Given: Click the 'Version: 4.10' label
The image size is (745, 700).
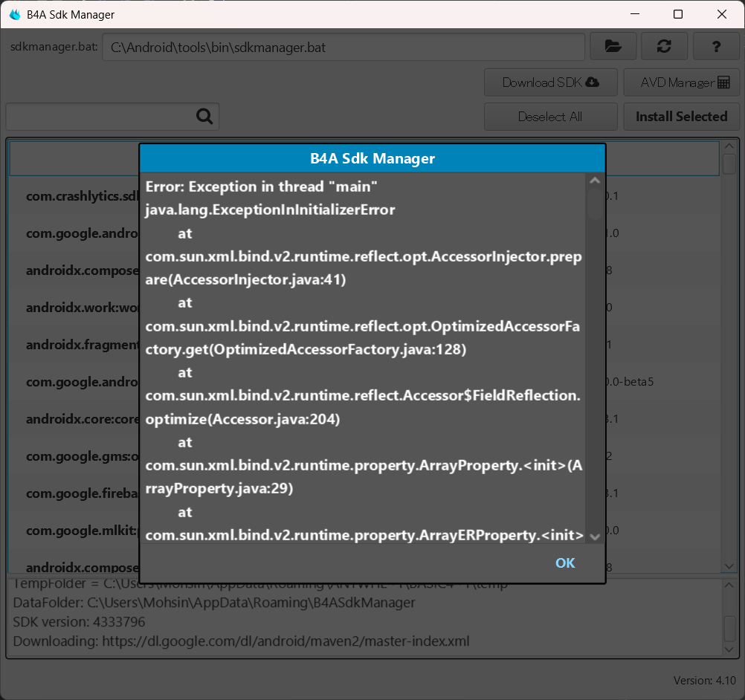Looking at the screenshot, I should pos(705,681).
